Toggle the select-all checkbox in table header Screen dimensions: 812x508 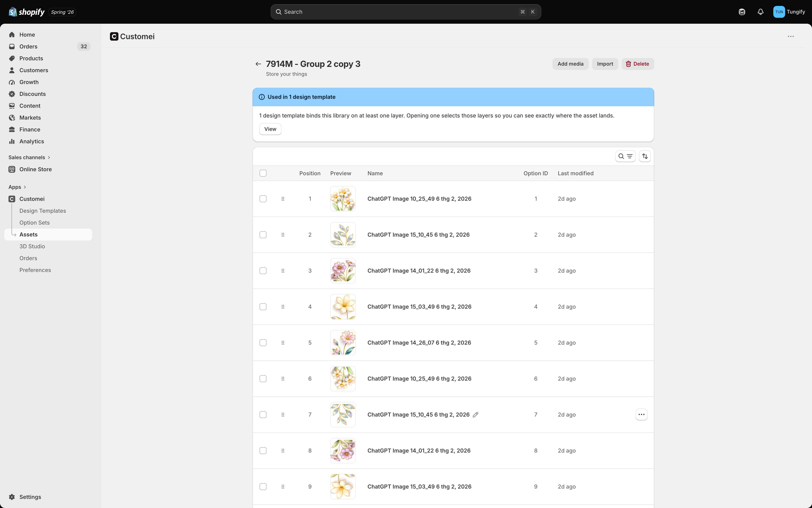[x=263, y=173]
